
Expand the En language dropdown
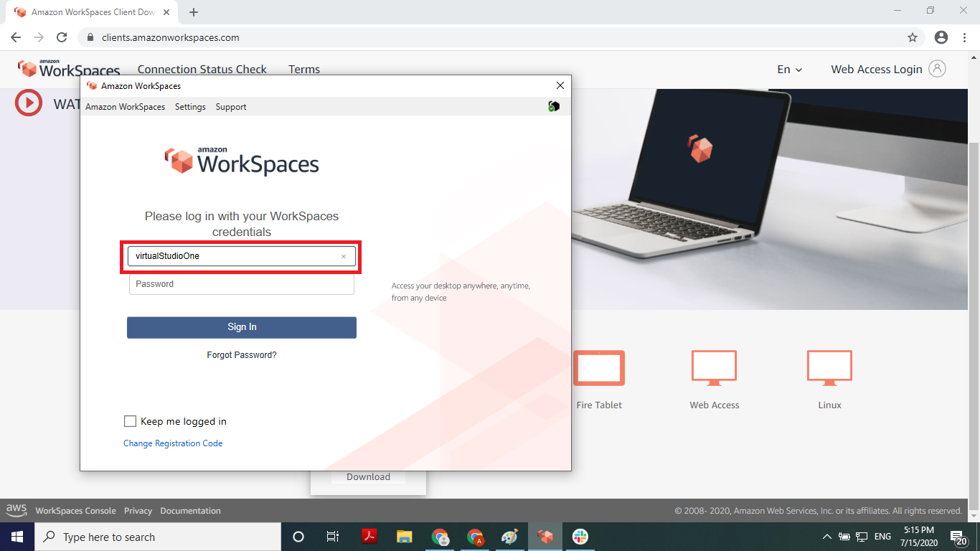click(x=790, y=70)
